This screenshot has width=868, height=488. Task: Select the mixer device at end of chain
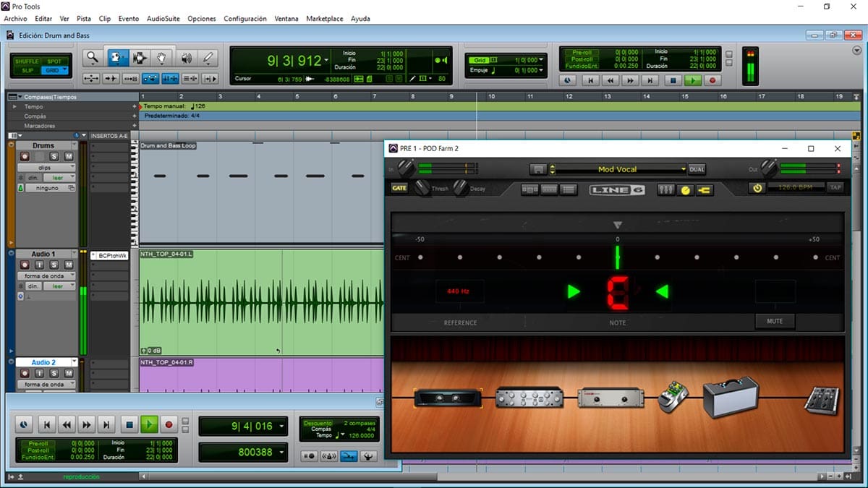click(x=822, y=399)
